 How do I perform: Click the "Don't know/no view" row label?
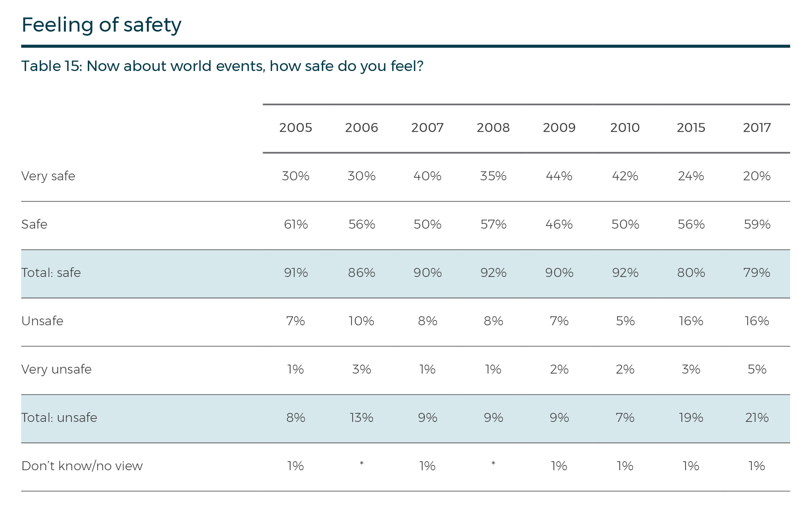coord(82,466)
